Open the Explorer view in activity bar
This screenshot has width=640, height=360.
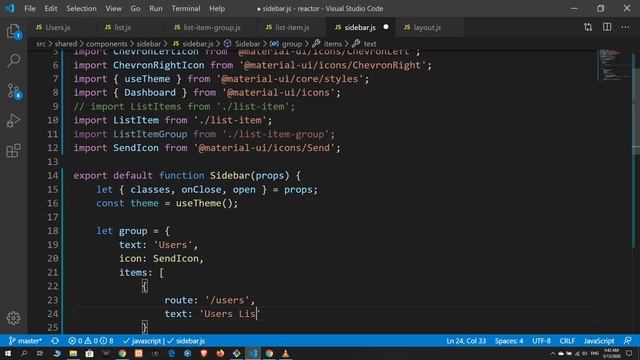pyautogui.click(x=13, y=31)
